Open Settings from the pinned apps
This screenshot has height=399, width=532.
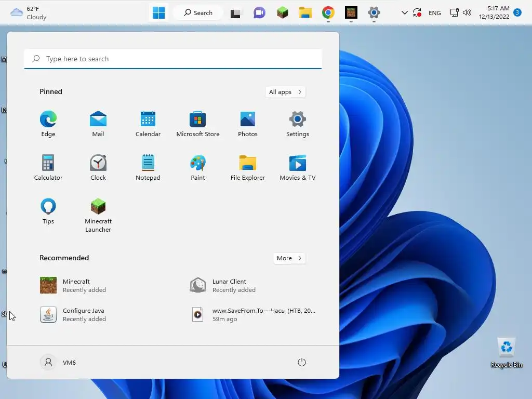click(298, 124)
